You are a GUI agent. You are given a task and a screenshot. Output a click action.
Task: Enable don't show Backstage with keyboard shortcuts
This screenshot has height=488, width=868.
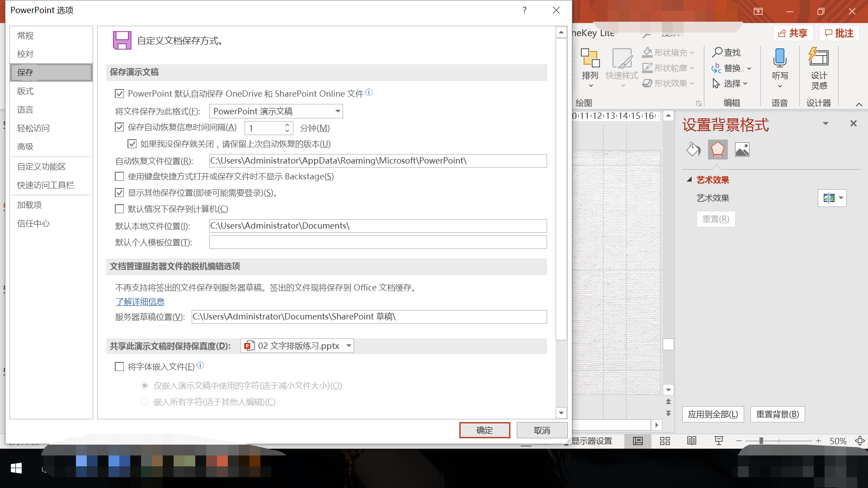pos(119,177)
